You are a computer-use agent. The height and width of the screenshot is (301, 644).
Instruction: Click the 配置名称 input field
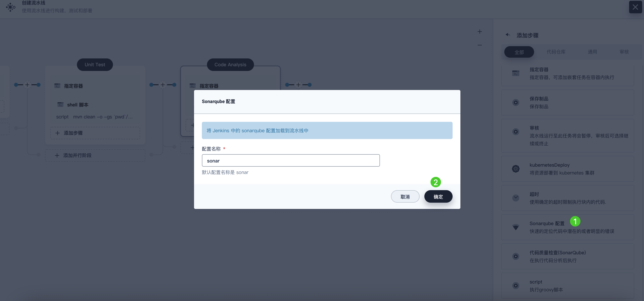tap(290, 160)
